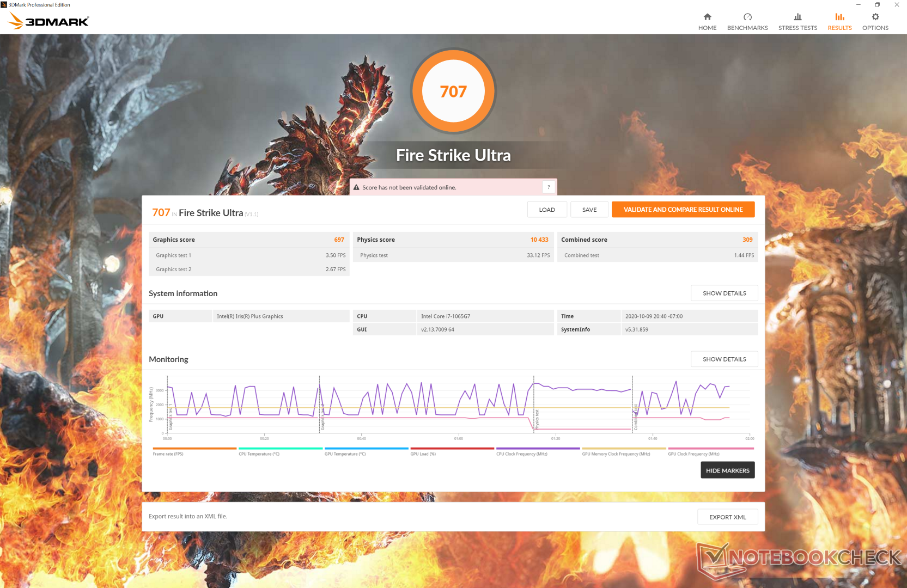Click the HOME menu label
Screen dimensions: 907x588
tap(707, 28)
